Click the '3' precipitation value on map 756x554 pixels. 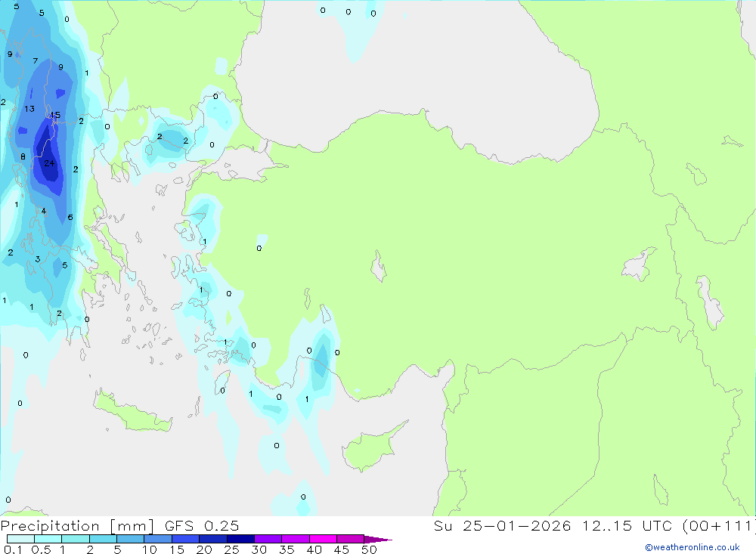(38, 259)
